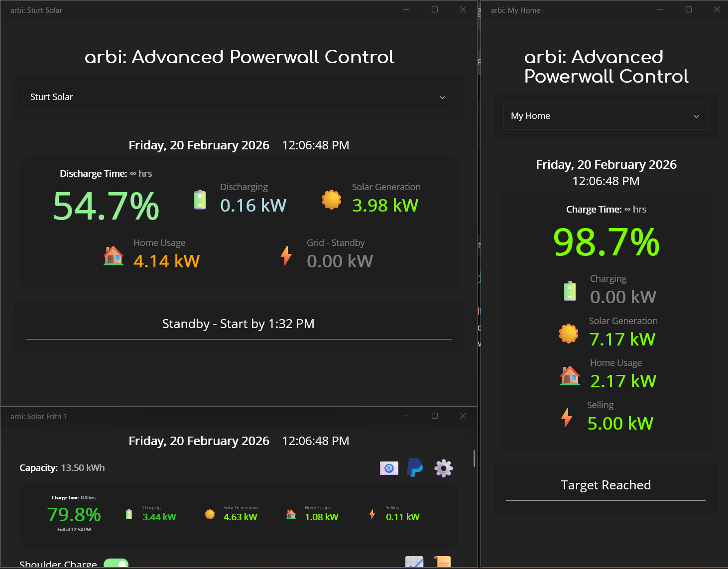728x569 pixels.
Task: Expand the Sturt Solar site dropdown
Action: [239, 97]
